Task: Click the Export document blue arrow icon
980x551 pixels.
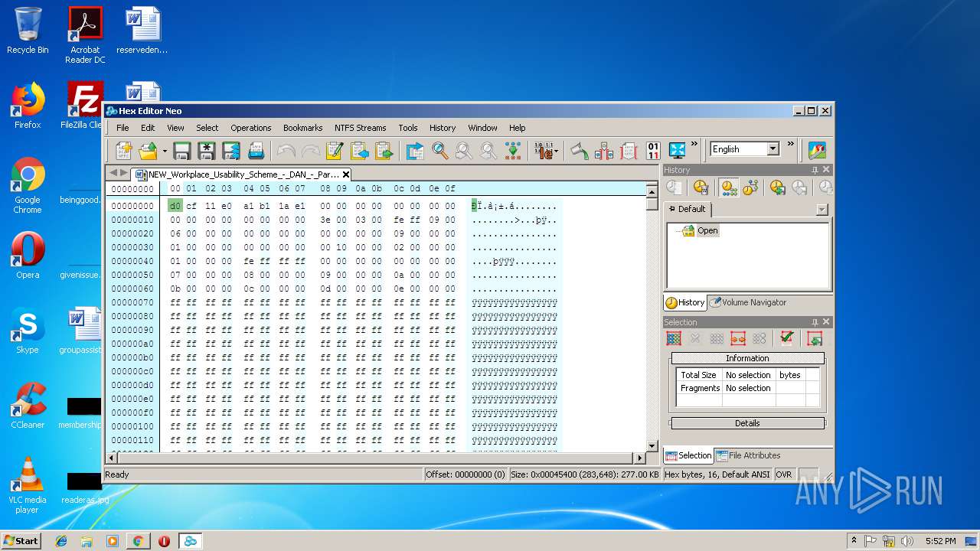Action: tap(415, 150)
